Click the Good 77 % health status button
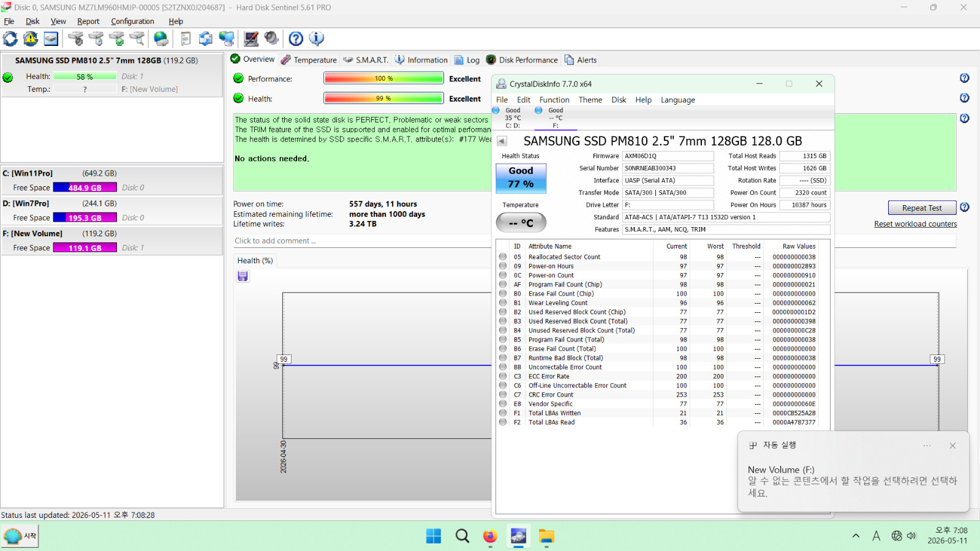Image resolution: width=980 pixels, height=551 pixels. [521, 178]
